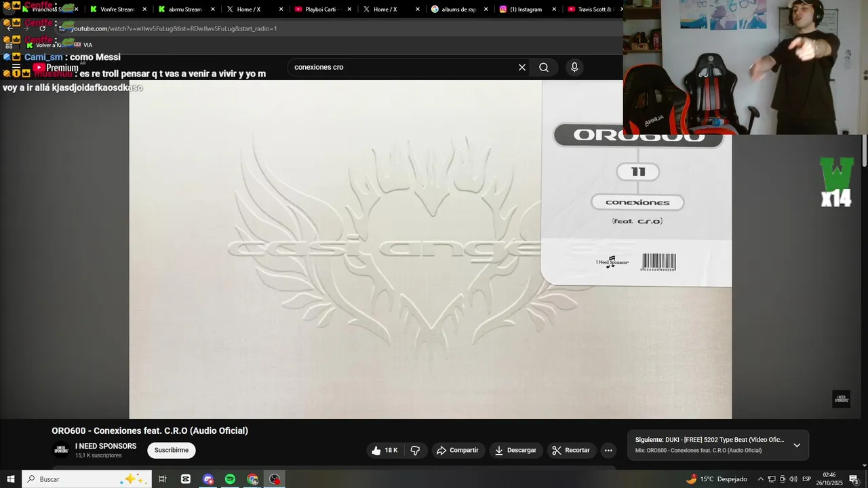Show hidden system tray icons
The height and width of the screenshot is (488, 868).
pyautogui.click(x=760, y=479)
